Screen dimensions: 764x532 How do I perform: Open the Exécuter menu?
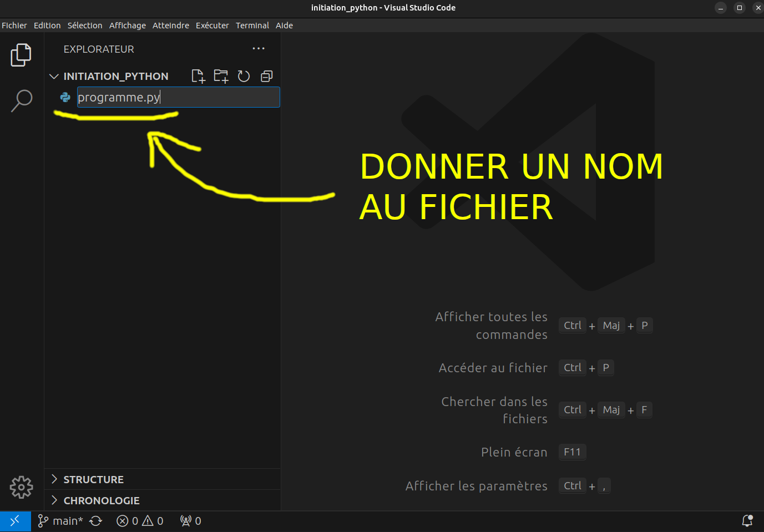click(x=212, y=26)
